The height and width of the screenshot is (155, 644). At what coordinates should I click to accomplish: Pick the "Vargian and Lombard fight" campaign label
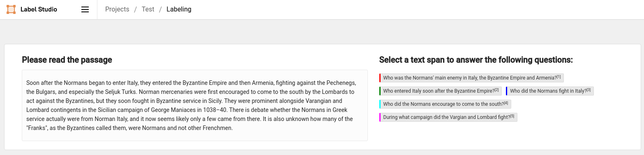(448, 117)
